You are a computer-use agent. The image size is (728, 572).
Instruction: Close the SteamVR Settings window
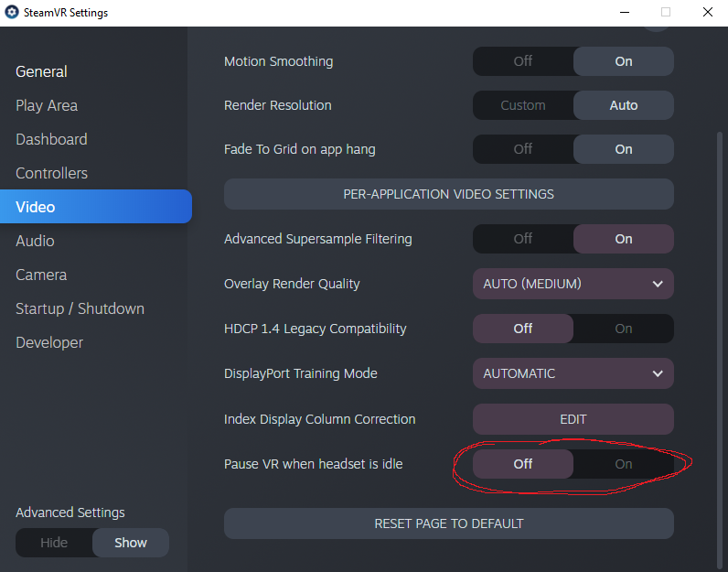click(x=708, y=12)
